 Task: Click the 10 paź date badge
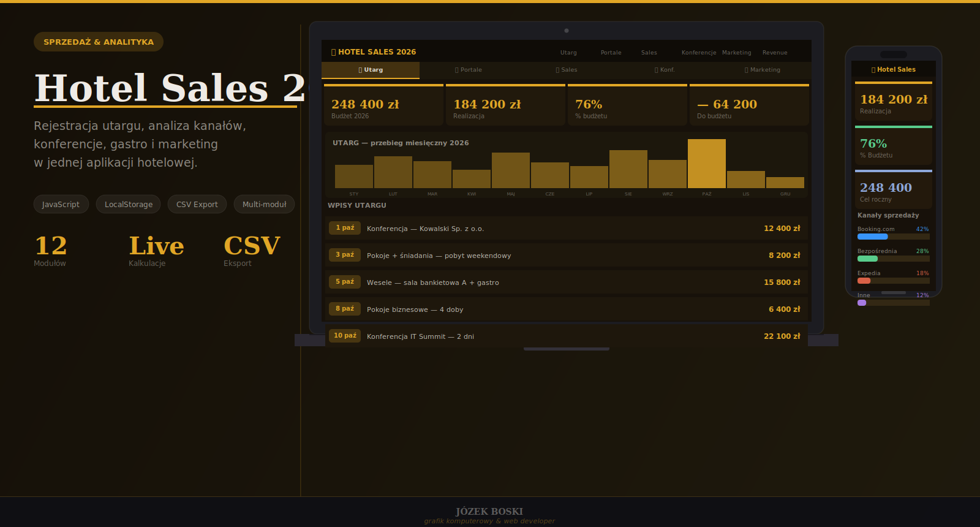pyautogui.click(x=345, y=336)
